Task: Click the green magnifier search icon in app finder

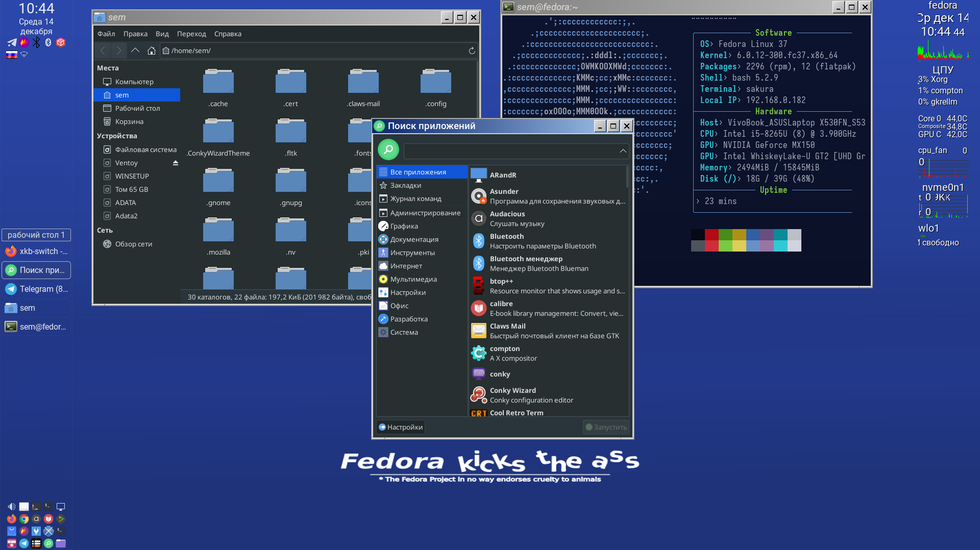Action: (388, 150)
